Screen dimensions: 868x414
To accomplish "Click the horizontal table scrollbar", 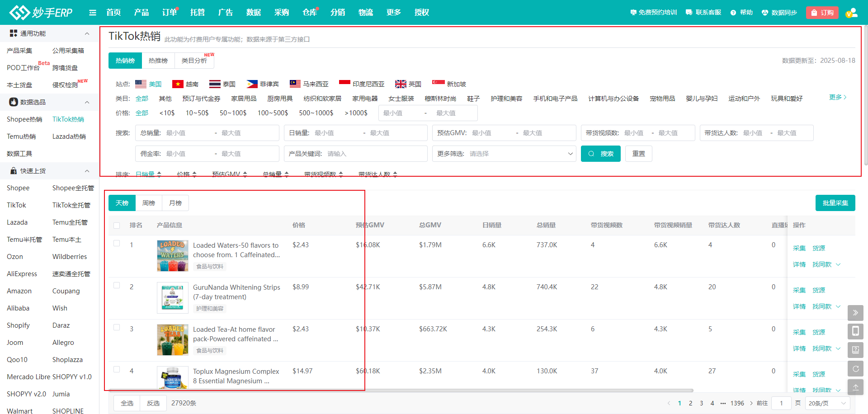I will pyautogui.click(x=401, y=390).
